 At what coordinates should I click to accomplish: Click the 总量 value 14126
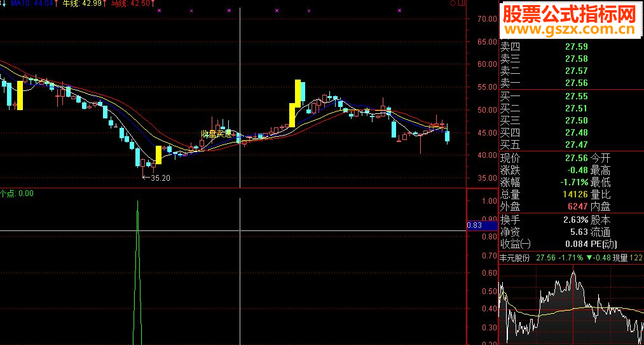click(574, 195)
